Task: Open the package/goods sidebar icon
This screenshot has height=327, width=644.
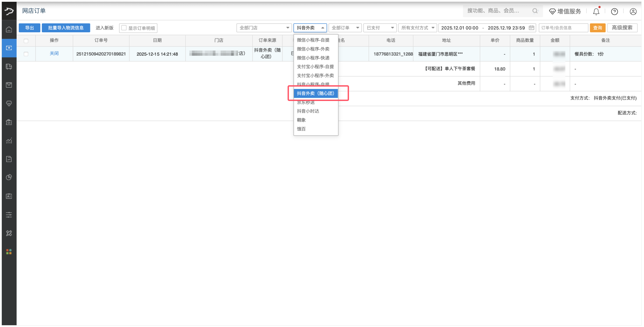Action: (9, 85)
